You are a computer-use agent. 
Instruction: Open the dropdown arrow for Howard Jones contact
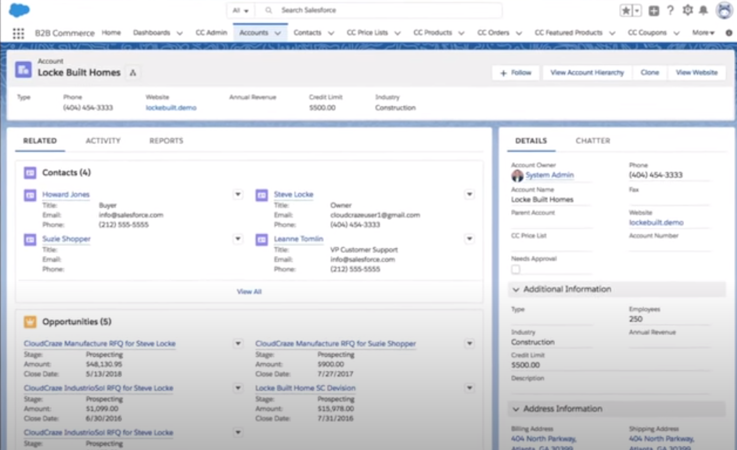pos(237,194)
